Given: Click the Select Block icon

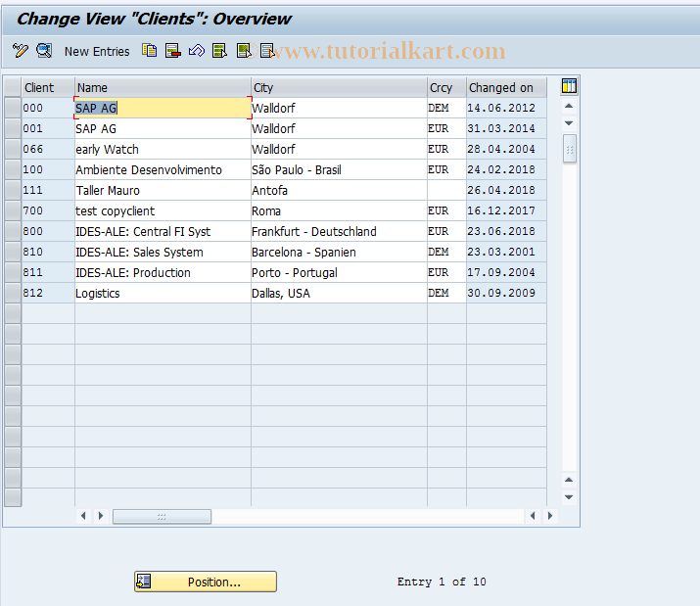Looking at the screenshot, I should point(244,51).
